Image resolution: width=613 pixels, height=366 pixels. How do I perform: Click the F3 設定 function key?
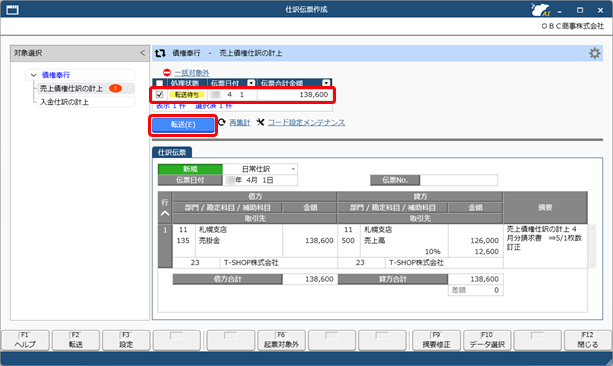[x=126, y=340]
